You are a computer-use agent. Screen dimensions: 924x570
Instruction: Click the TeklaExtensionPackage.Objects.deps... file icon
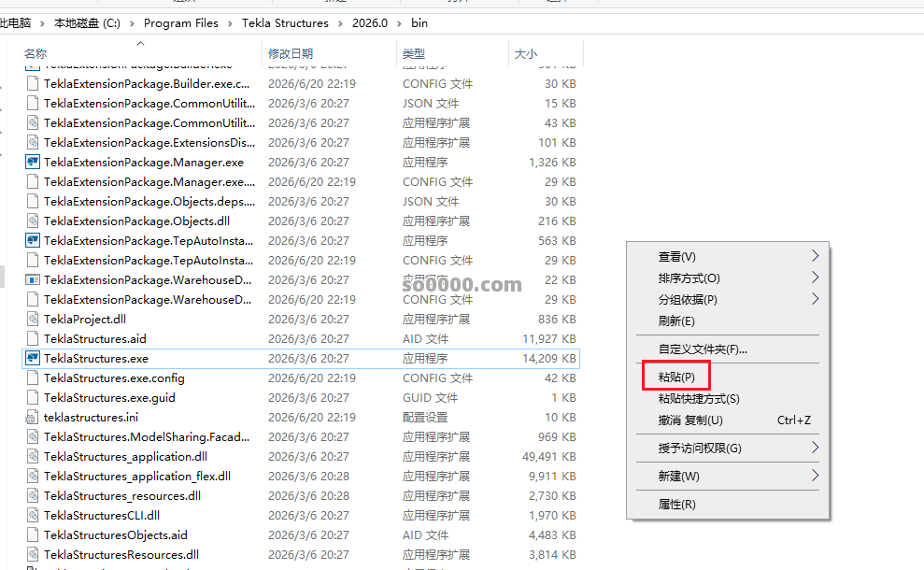(33, 202)
